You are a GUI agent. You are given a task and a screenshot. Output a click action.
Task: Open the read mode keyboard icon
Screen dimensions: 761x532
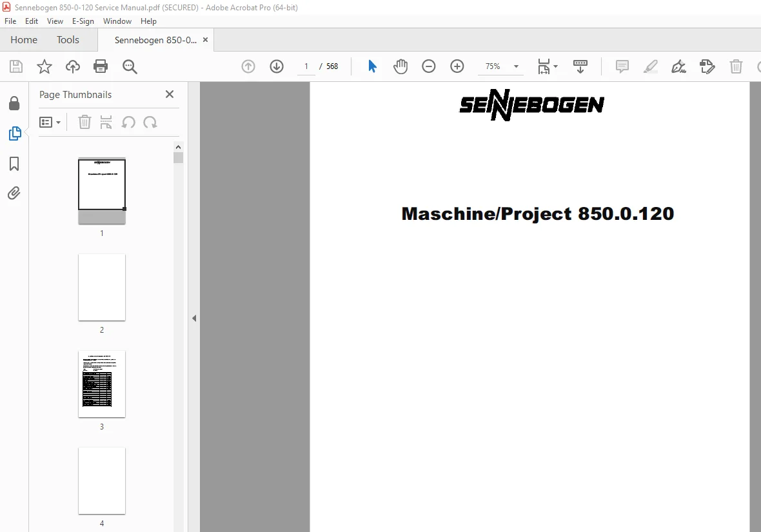point(580,66)
